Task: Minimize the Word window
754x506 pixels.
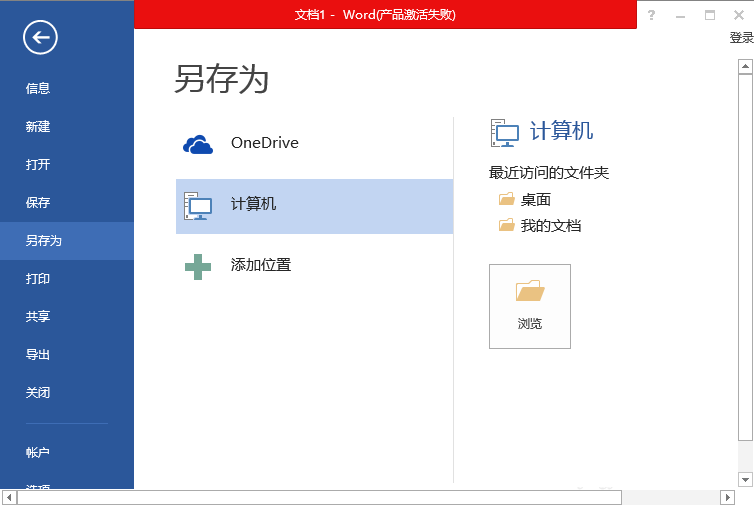Action: coord(680,16)
